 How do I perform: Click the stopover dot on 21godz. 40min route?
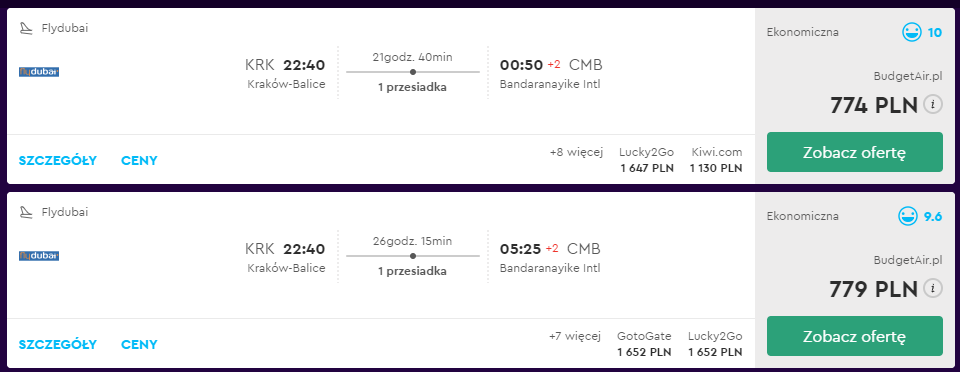point(413,72)
